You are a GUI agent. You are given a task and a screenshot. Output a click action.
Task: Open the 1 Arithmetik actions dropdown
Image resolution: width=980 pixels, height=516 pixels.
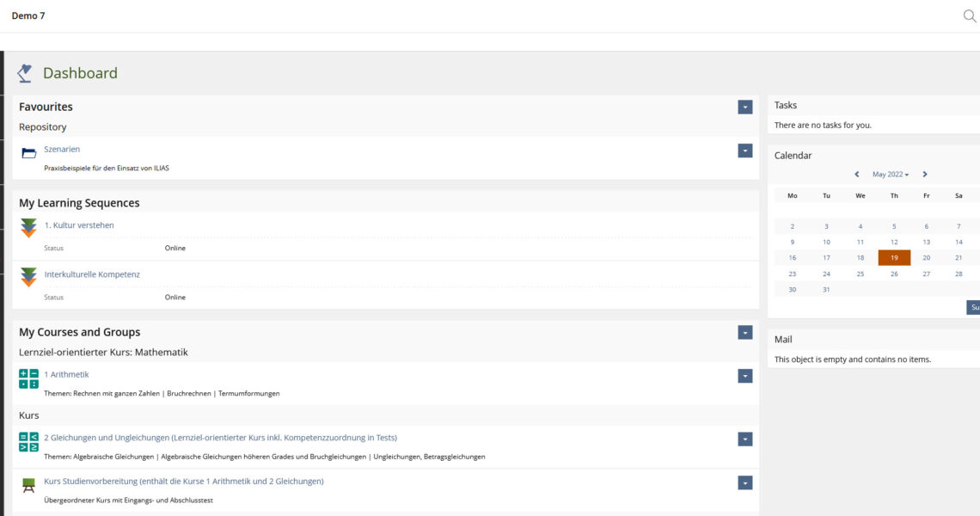click(744, 376)
